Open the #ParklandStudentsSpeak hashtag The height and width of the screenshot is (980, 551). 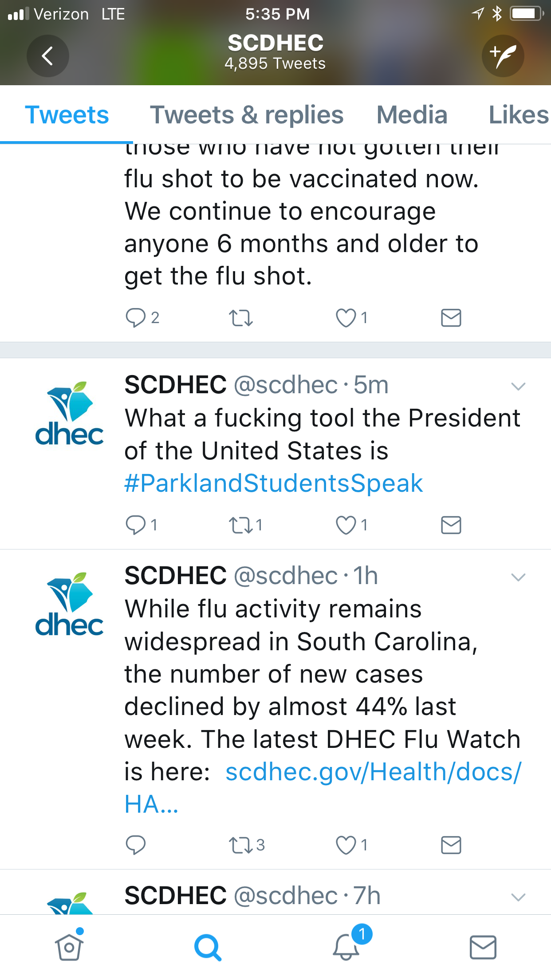tap(273, 483)
